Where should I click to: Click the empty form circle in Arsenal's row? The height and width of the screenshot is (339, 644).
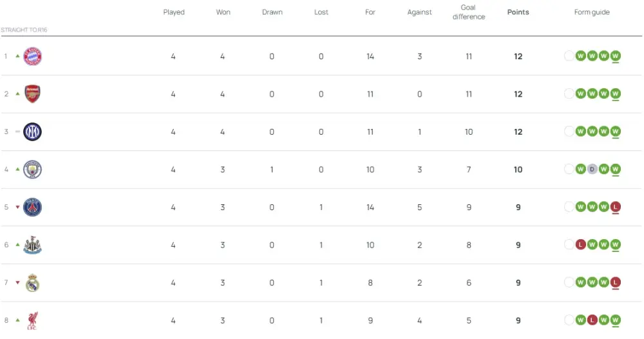(569, 94)
